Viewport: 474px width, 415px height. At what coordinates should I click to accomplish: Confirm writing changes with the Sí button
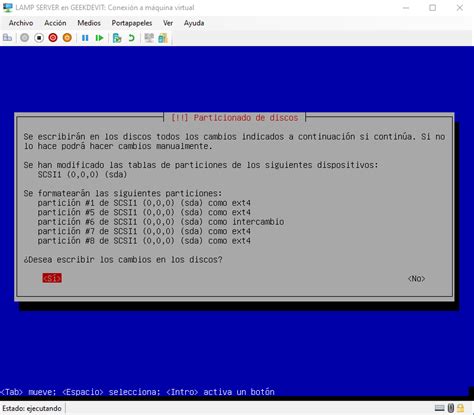click(x=52, y=278)
